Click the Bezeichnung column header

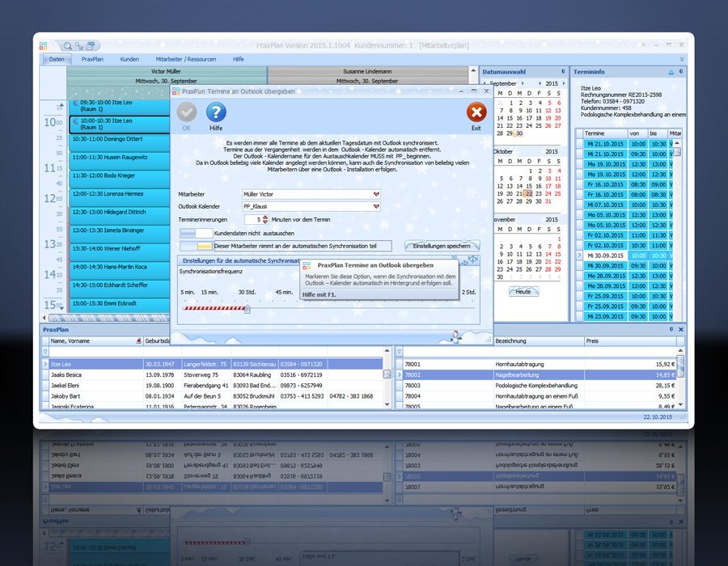point(538,341)
